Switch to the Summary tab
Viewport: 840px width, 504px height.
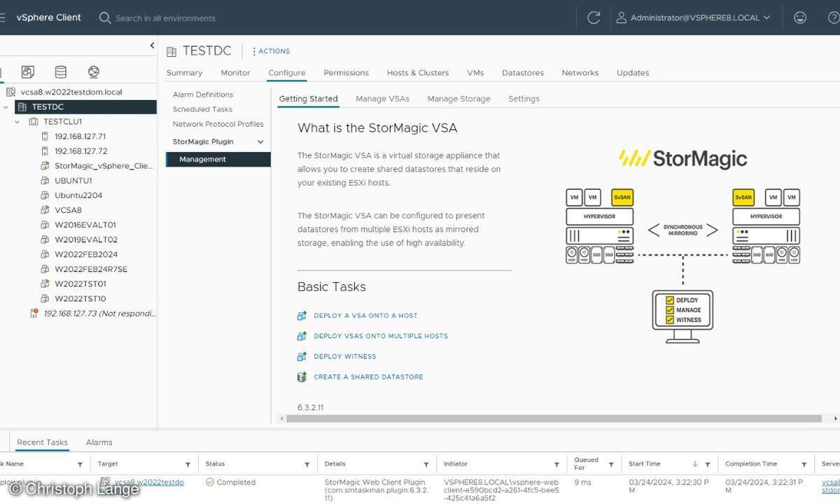184,73
